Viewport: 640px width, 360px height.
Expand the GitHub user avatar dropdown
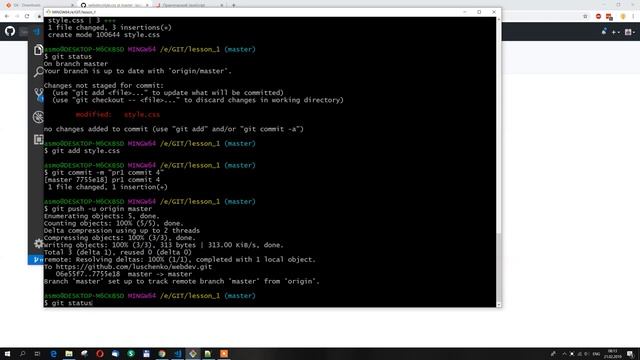tap(630, 32)
